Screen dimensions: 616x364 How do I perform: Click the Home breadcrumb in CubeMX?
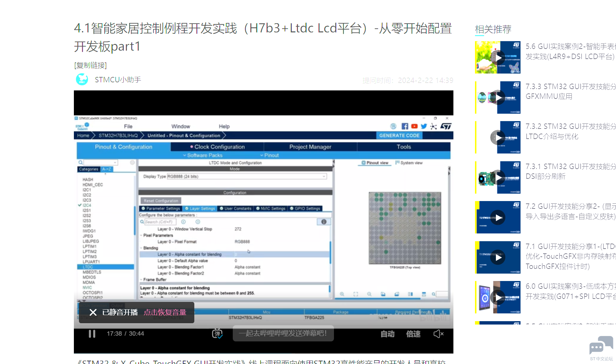pyautogui.click(x=83, y=135)
